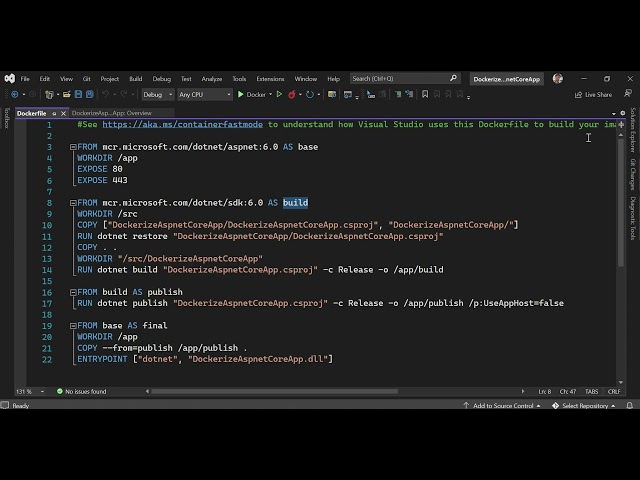Image resolution: width=640 pixels, height=480 pixels.
Task: Click the New Project icon
Action: tap(49, 95)
